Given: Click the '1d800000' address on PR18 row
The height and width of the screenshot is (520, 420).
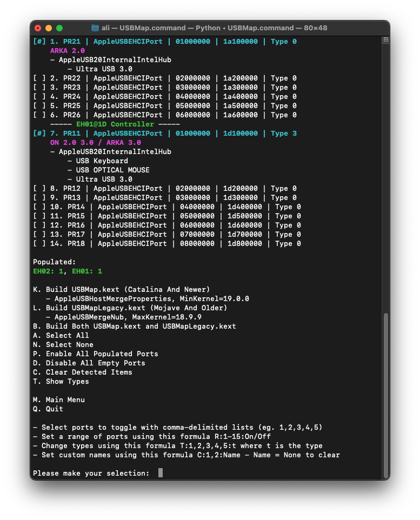Looking at the screenshot, I should pos(244,243).
